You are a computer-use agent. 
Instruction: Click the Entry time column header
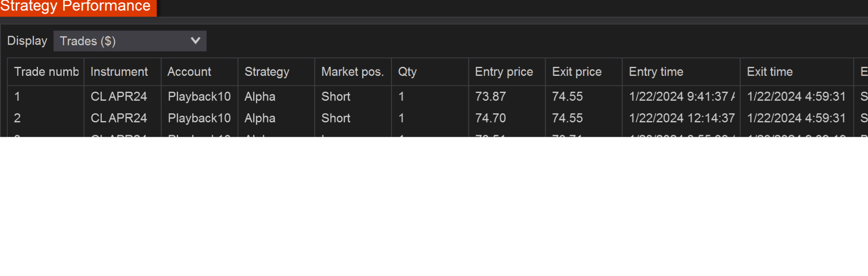[656, 72]
